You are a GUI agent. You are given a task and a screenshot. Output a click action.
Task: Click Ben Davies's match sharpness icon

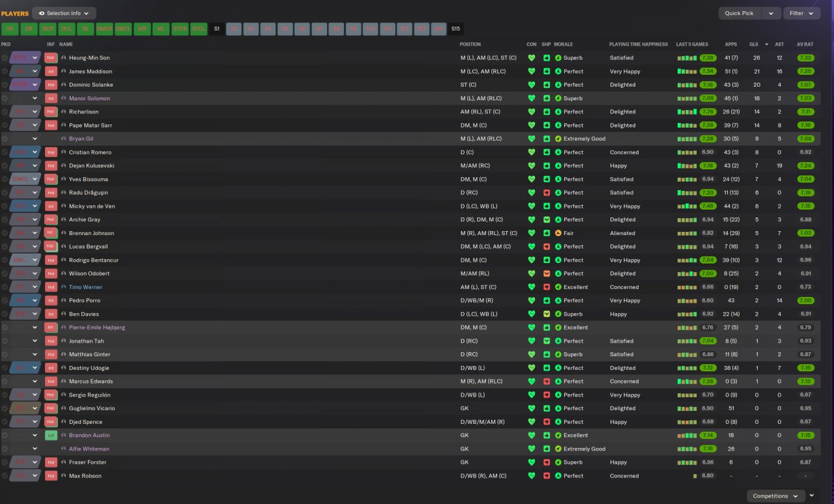tap(546, 314)
